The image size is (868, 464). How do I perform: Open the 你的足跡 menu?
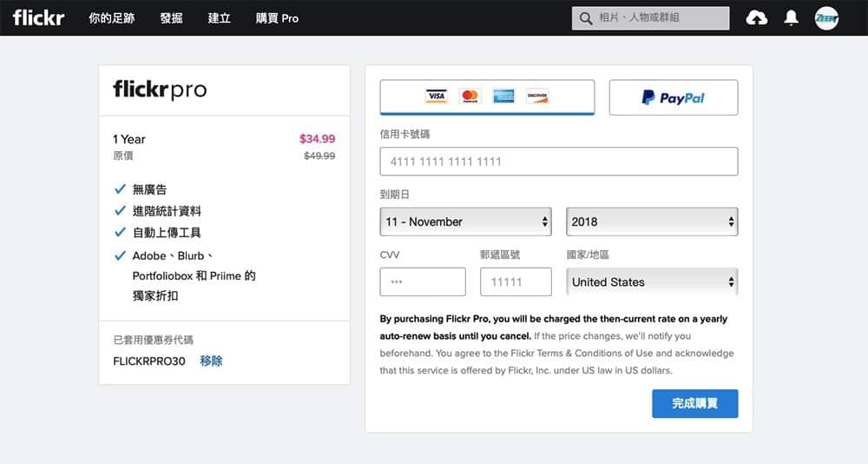[112, 18]
